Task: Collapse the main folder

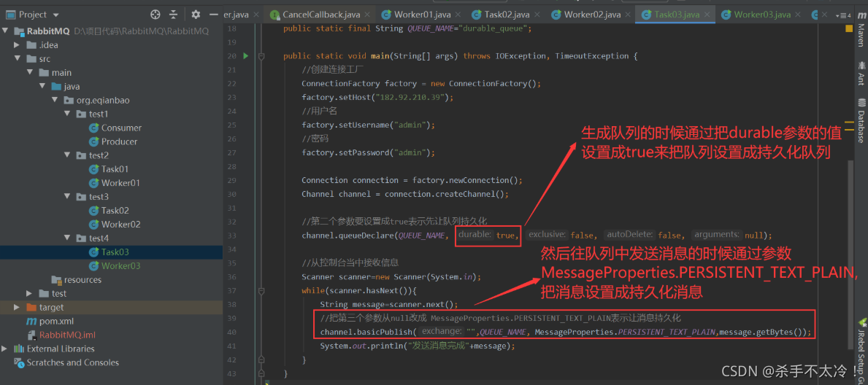Action: click(x=30, y=72)
